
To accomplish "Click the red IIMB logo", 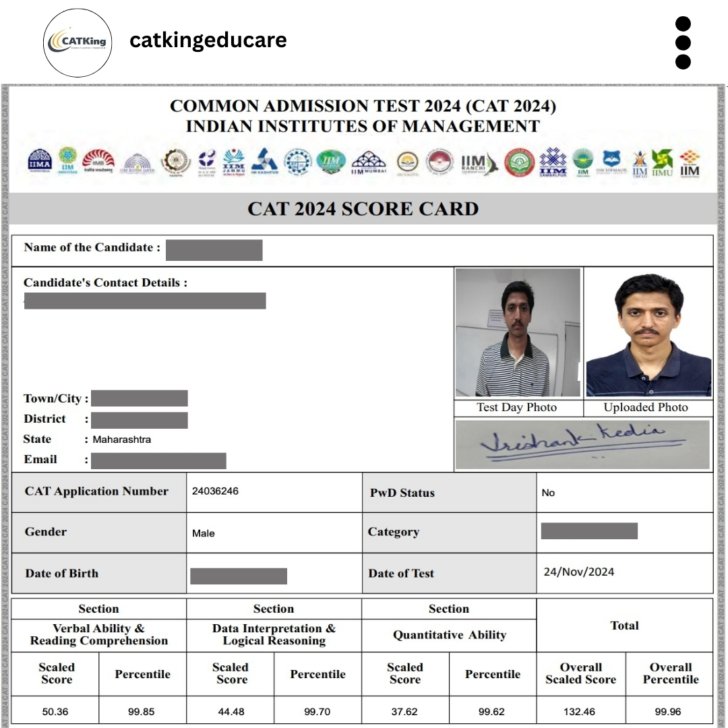I will point(98,161).
